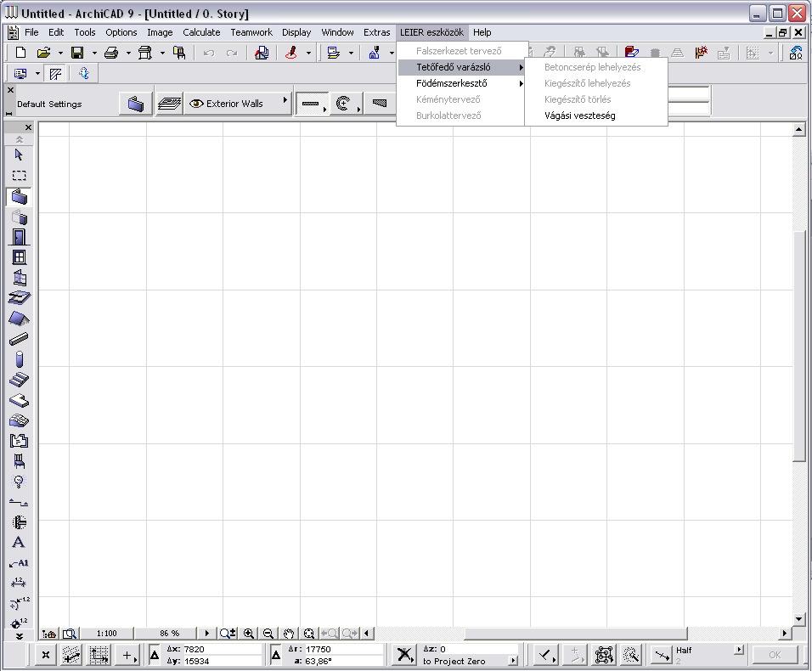Select the Födémszerkesztő menu entry
This screenshot has width=812, height=671.
[462, 83]
